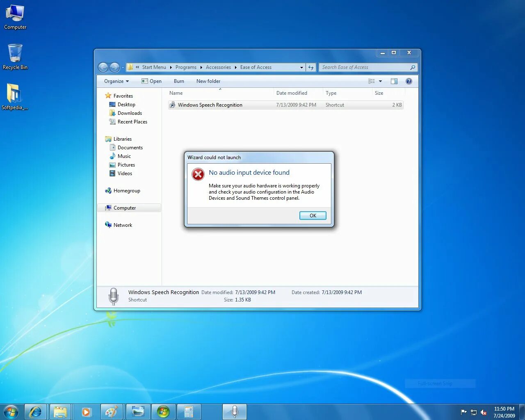This screenshot has width=525, height=420.
Task: Click the Ease of Access breadcrumb segment
Action: 256,67
